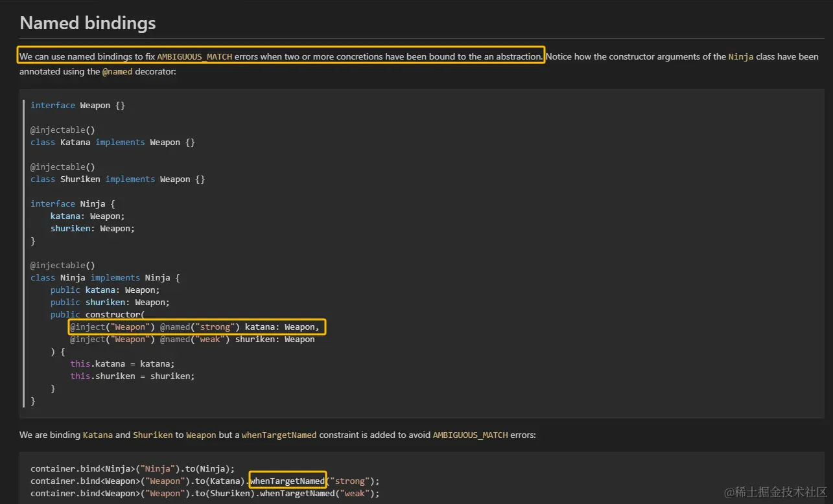
Task: Click the "interface Weapon {}" code line
Action: pyautogui.click(x=78, y=105)
